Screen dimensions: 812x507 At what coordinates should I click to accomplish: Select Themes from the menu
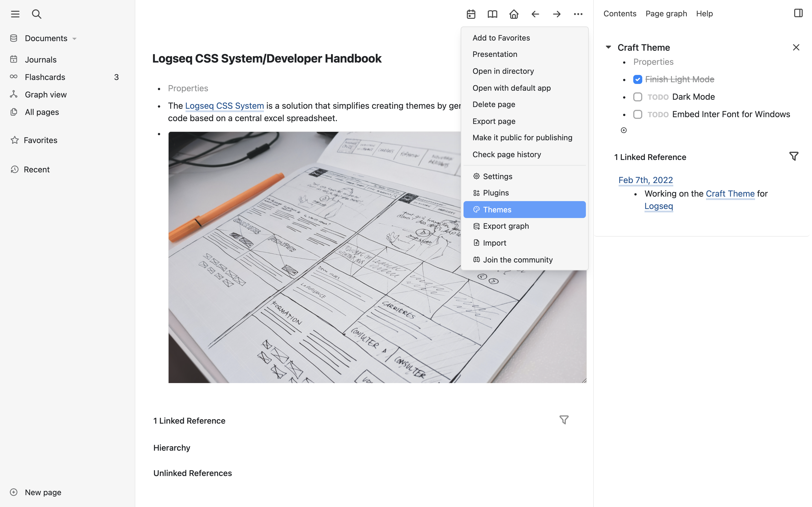[524, 210]
